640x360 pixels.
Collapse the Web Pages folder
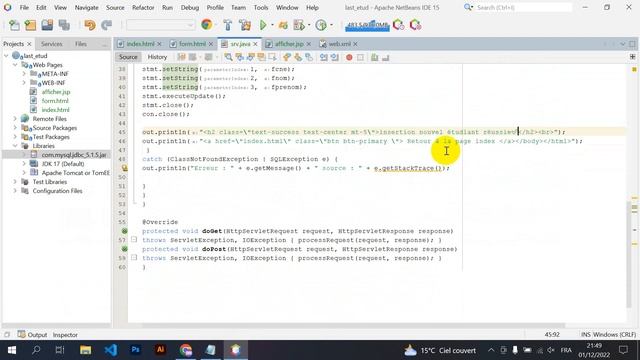pos(15,65)
